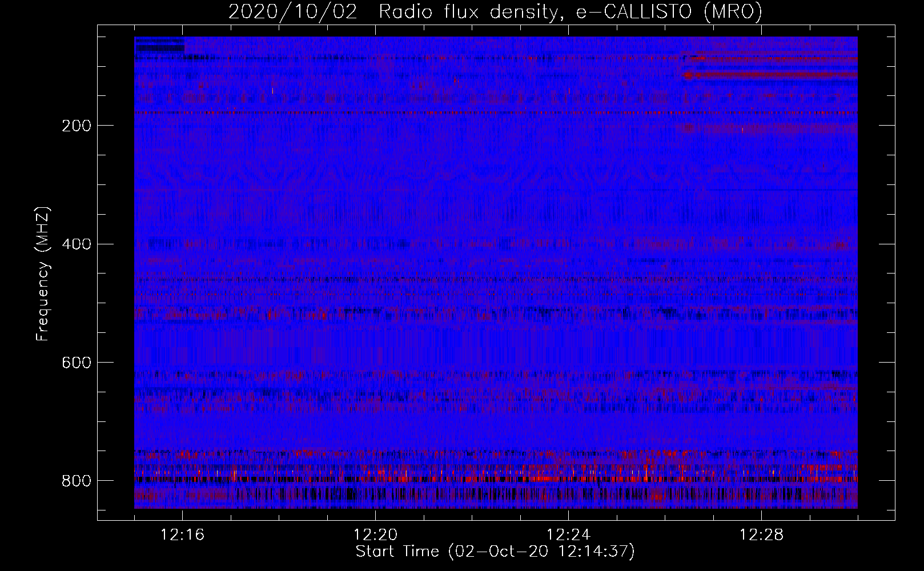Click the 800 frequency tick label
Screen dimensions: 924x571
tap(77, 481)
